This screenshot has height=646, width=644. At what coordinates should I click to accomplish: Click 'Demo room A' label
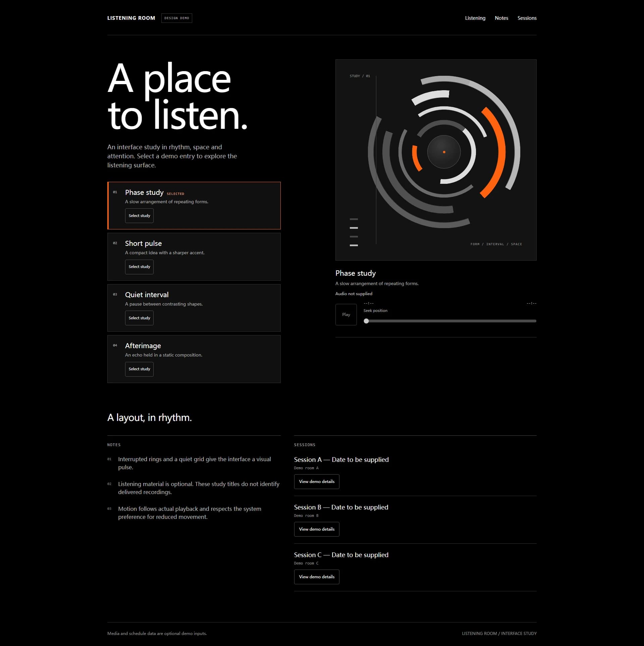click(x=306, y=468)
